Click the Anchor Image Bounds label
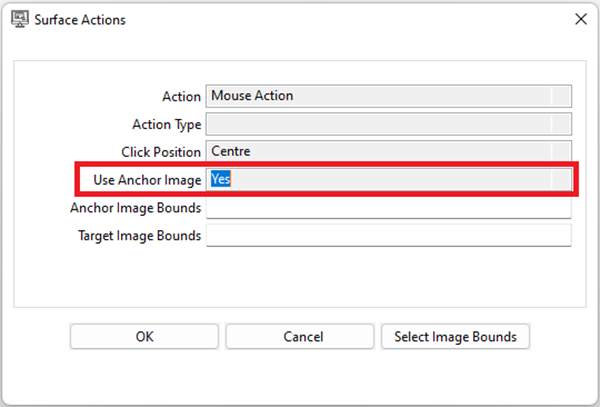Image resolution: width=600 pixels, height=407 pixels. pyautogui.click(x=135, y=208)
